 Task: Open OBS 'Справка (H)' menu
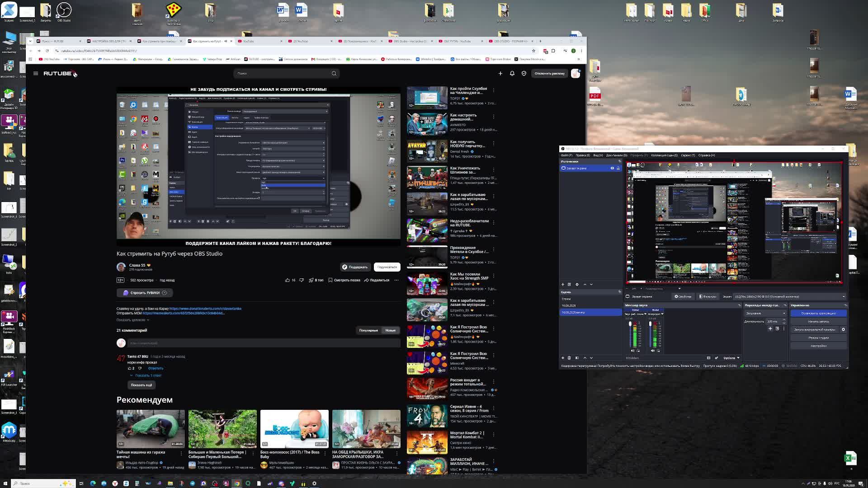pos(707,155)
